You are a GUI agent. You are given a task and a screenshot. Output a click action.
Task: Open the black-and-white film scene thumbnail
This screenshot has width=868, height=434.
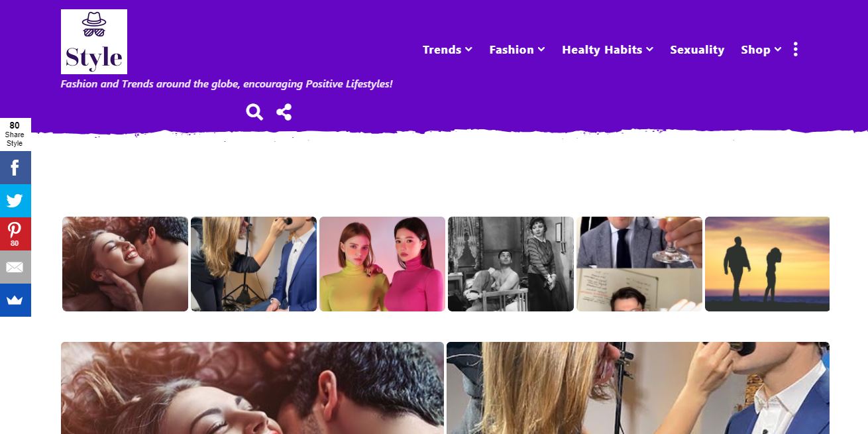point(511,264)
